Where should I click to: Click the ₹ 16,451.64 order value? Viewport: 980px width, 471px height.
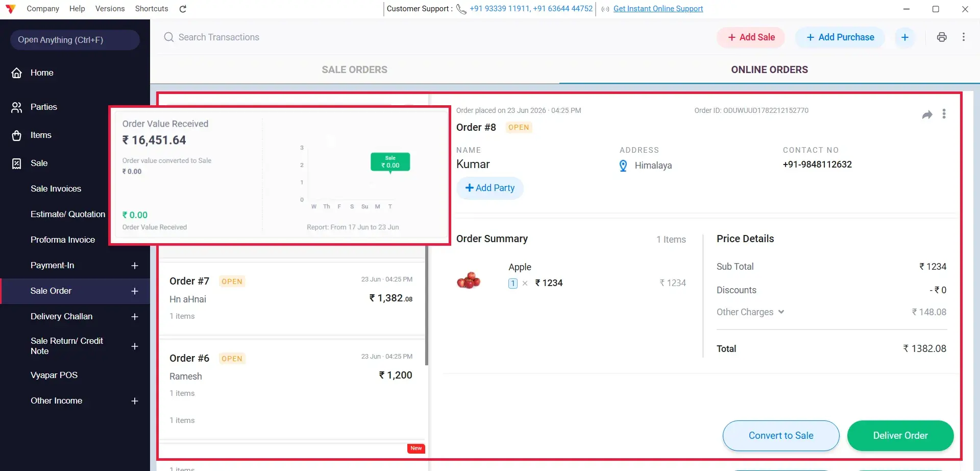(154, 140)
